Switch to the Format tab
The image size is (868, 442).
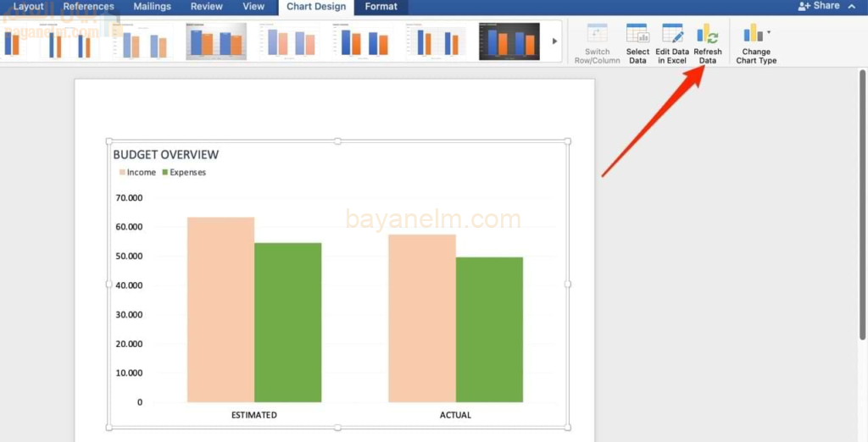pos(381,7)
